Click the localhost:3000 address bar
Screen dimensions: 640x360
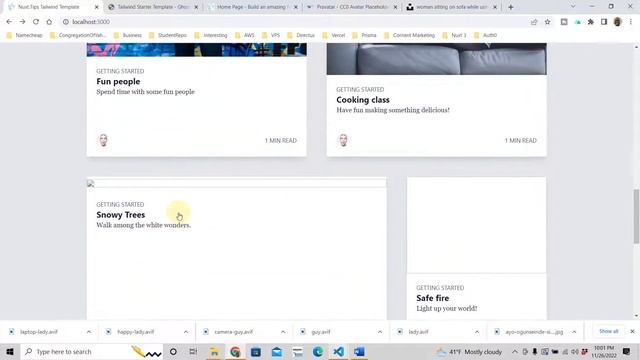coord(294,22)
